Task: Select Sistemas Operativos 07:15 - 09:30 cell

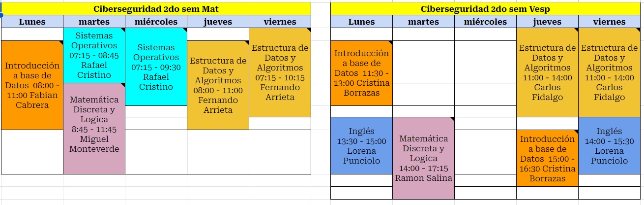Action: pyautogui.click(x=156, y=67)
